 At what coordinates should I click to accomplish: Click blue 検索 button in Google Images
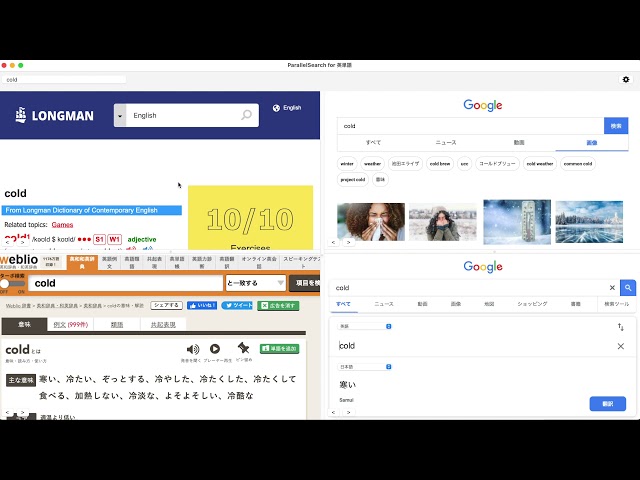coord(616,126)
